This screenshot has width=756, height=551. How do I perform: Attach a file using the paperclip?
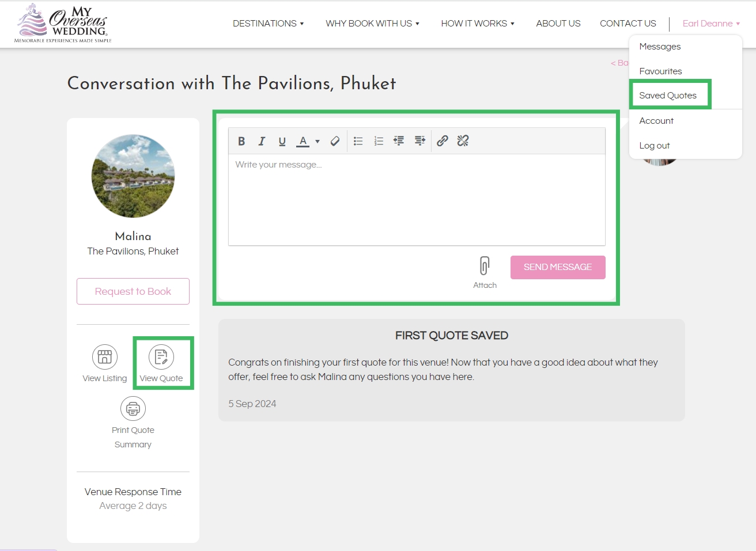(485, 266)
